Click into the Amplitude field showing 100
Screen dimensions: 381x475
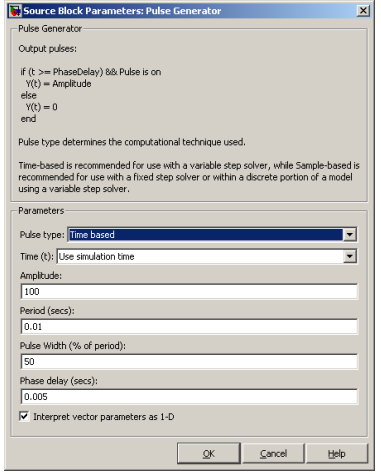coord(189,292)
